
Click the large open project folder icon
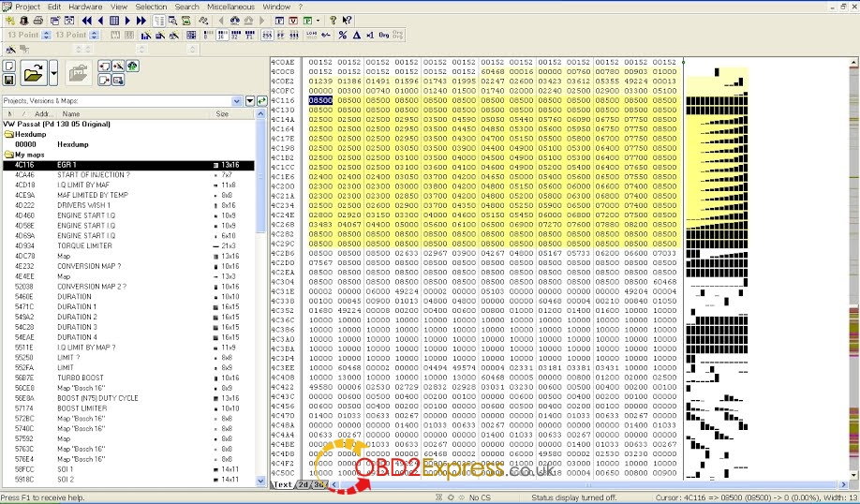[34, 72]
